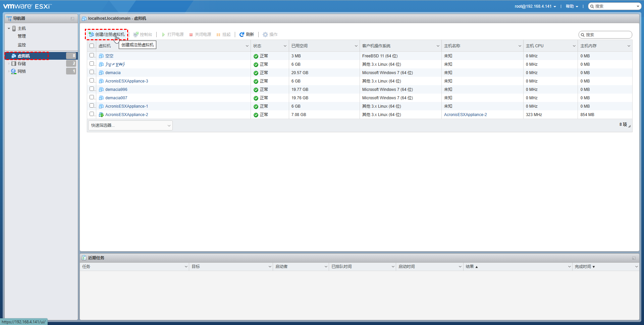The height and width of the screenshot is (325, 644).
Task: Tick the checkbox for demacia996
Action: (92, 89)
